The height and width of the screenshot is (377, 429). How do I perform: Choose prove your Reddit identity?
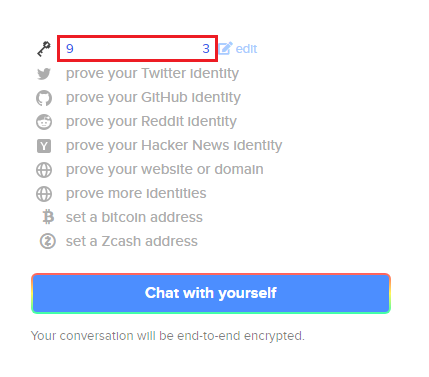151,122
